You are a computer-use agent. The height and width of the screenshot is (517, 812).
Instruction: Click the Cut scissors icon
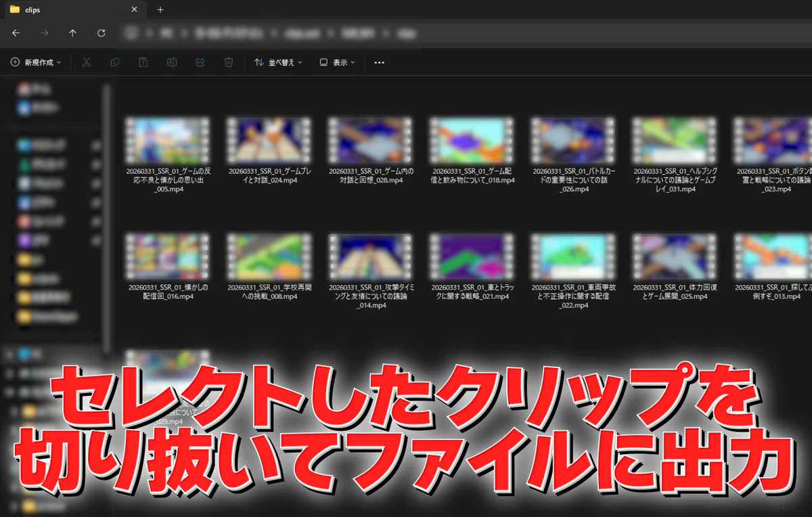click(x=87, y=62)
